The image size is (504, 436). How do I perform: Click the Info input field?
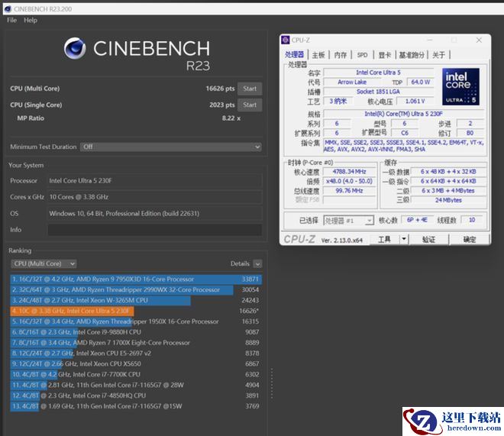155,230
